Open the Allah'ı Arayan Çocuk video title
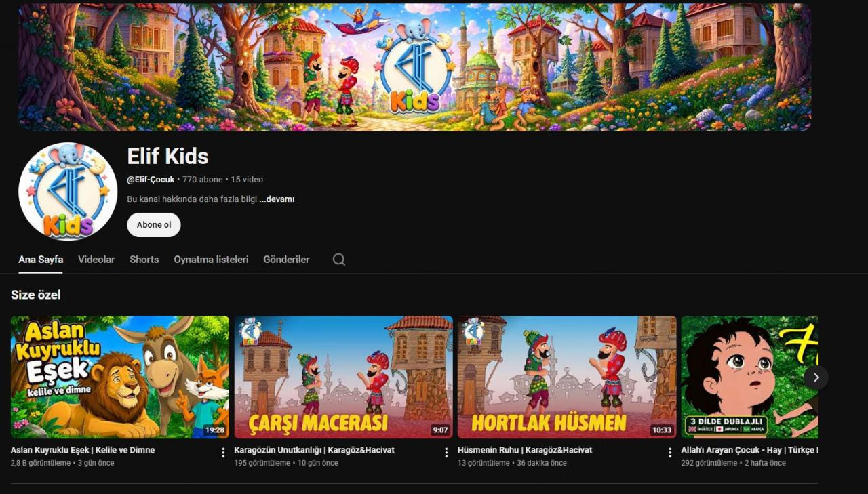868x494 pixels. (x=749, y=450)
